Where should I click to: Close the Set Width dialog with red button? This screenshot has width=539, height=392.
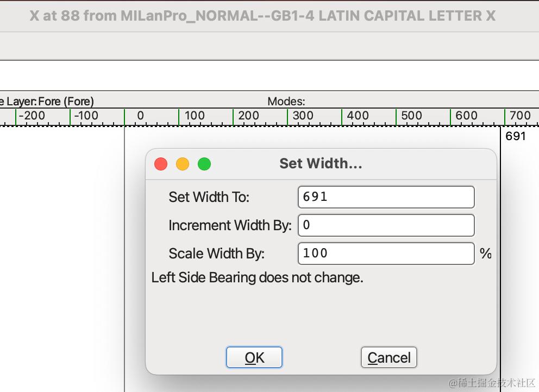coord(161,163)
